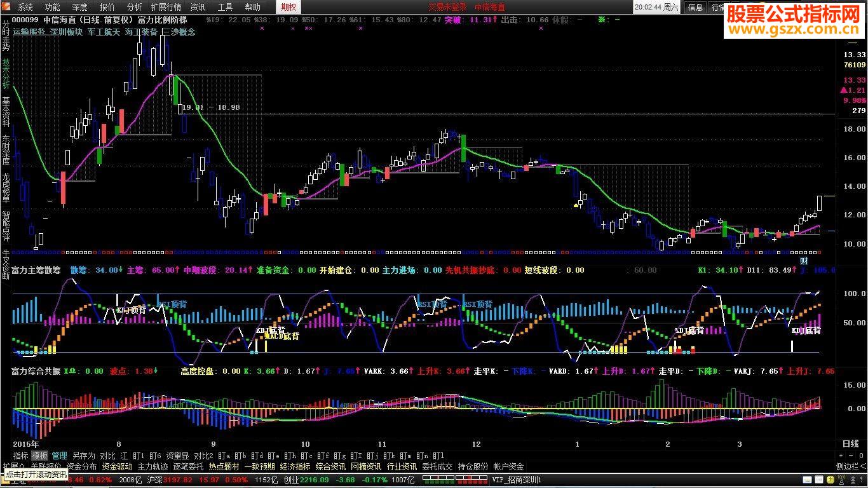
Task: Open the 资金驱动 bottom tab
Action: (x=117, y=466)
